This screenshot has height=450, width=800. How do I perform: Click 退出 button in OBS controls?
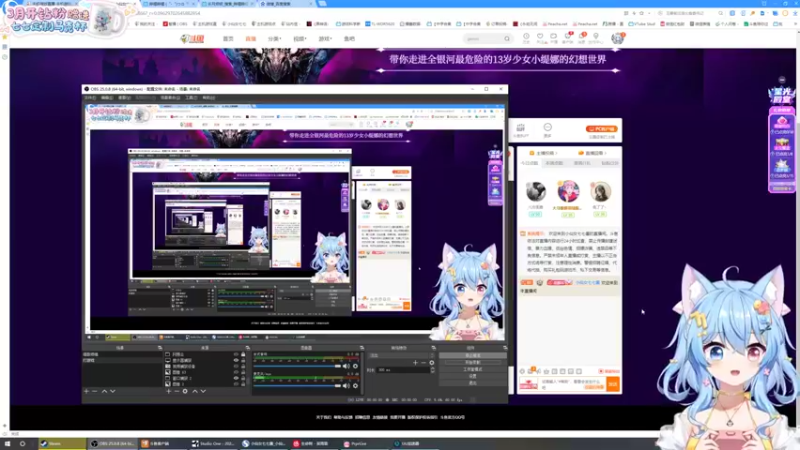(x=472, y=382)
